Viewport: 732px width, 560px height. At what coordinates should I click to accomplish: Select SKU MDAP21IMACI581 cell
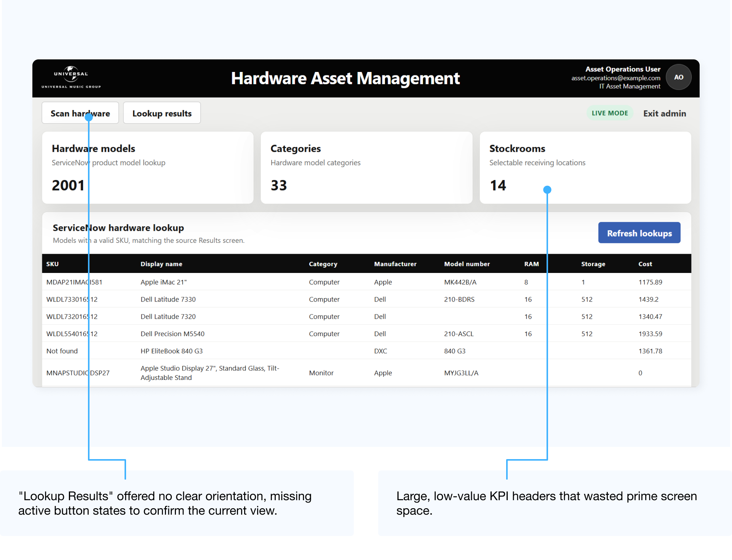(x=74, y=282)
